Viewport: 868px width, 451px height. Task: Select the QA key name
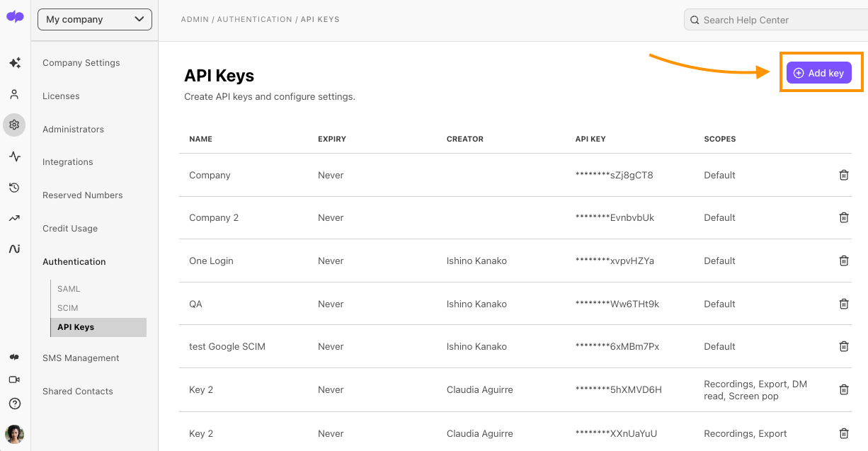[x=195, y=304]
